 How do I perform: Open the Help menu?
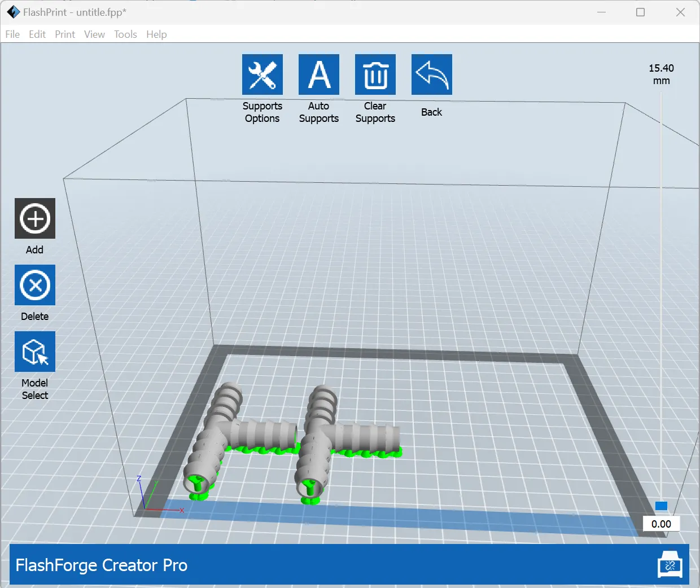(x=156, y=34)
